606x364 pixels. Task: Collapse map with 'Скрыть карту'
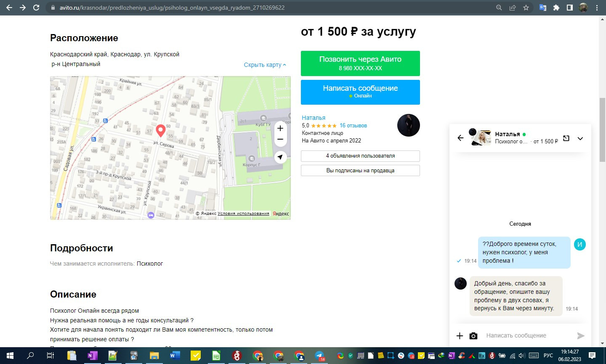coord(265,65)
